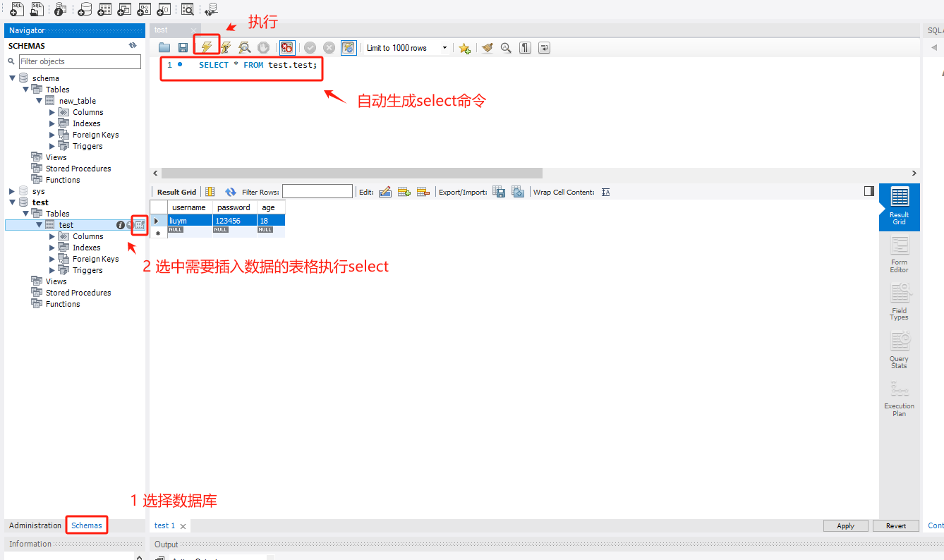This screenshot has height=560, width=944.
Task: Expand Triggers under new_table
Action: pos(52,146)
